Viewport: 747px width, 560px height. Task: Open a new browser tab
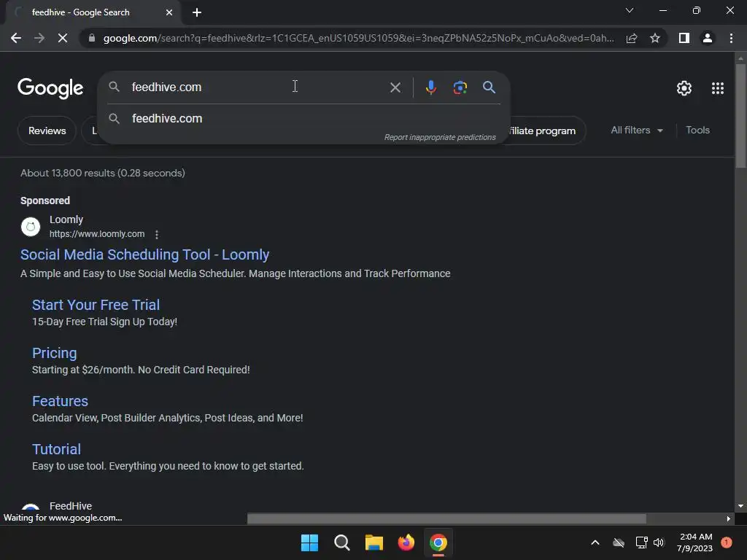(197, 12)
